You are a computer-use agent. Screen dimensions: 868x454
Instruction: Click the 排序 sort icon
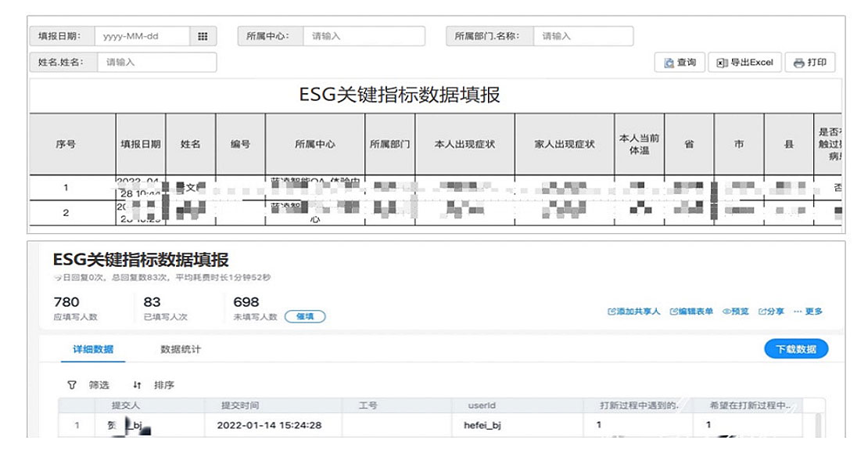pos(138,385)
